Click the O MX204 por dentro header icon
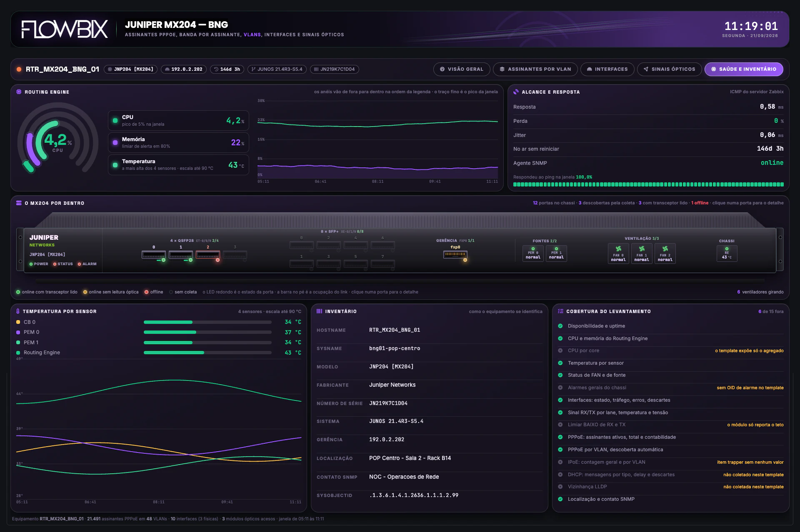This screenshot has height=532, width=800. click(19, 203)
